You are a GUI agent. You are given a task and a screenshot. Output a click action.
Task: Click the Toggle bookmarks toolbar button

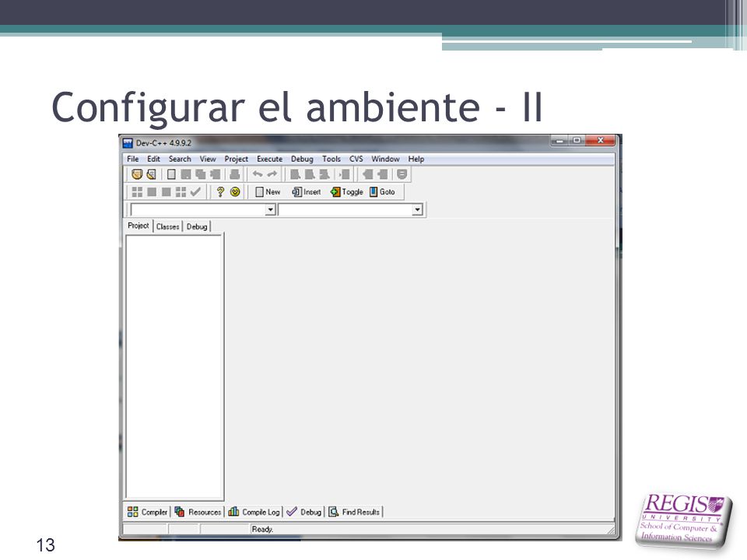tap(347, 192)
